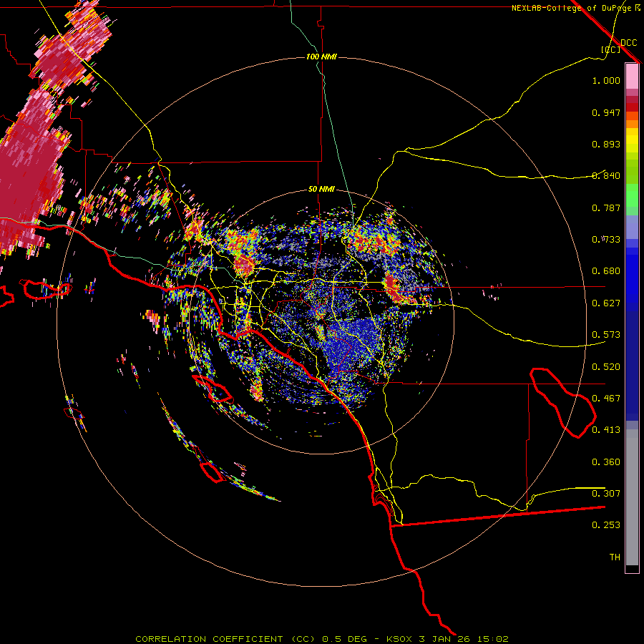Click the TH threshold label on scale
Screen dimensions: 644x644
[x=615, y=557]
